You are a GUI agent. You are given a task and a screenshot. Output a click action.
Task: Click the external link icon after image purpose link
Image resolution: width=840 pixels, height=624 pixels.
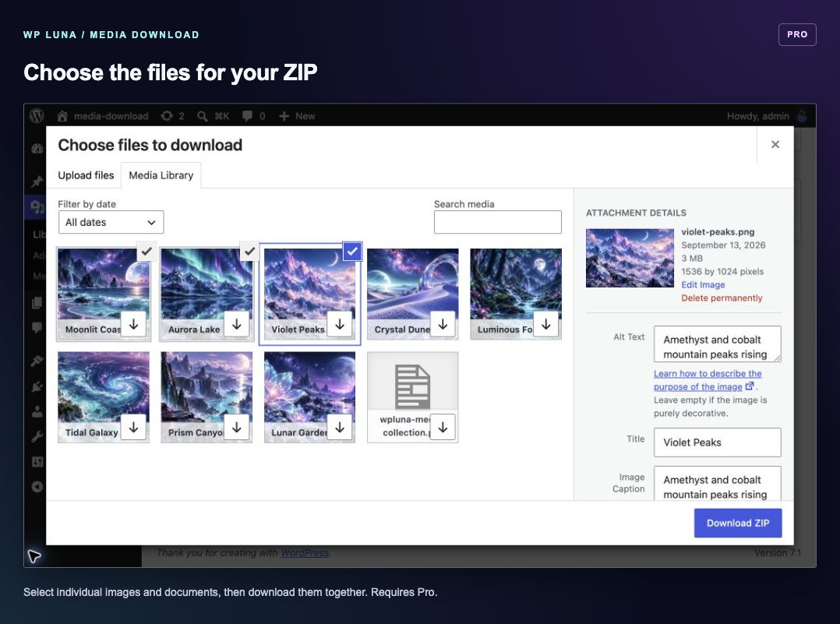(750, 386)
